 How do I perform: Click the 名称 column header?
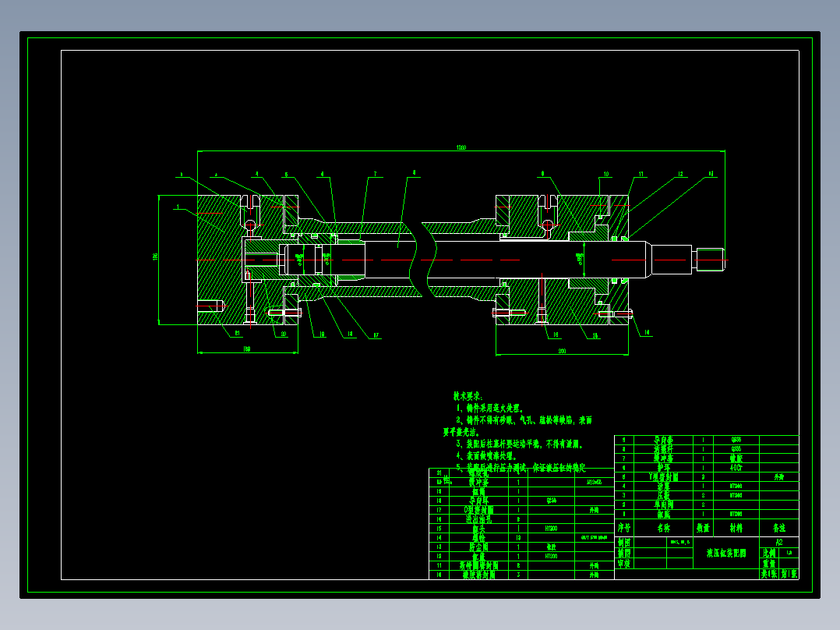click(x=664, y=528)
